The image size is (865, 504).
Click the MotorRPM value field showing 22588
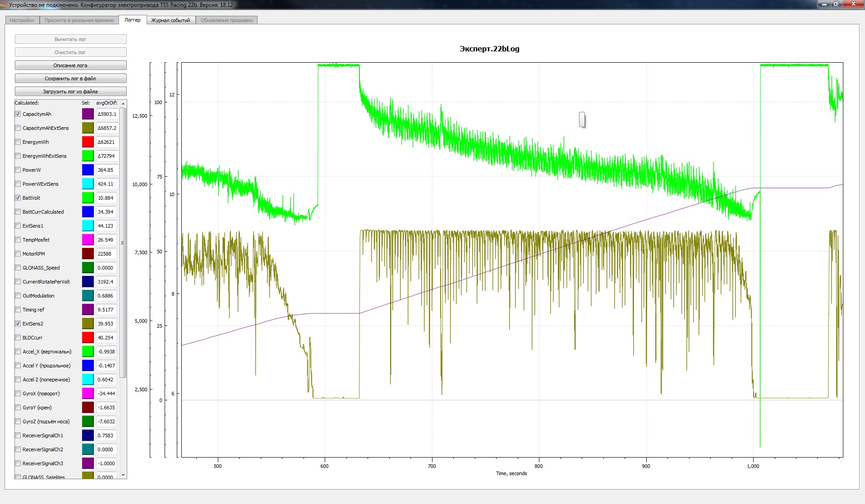point(106,254)
